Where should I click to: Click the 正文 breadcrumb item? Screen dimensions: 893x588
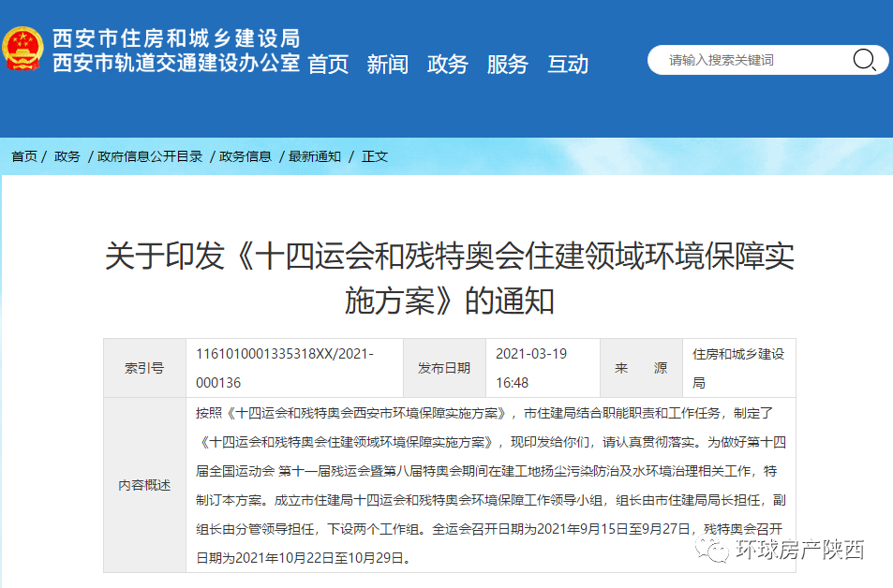coord(375,156)
